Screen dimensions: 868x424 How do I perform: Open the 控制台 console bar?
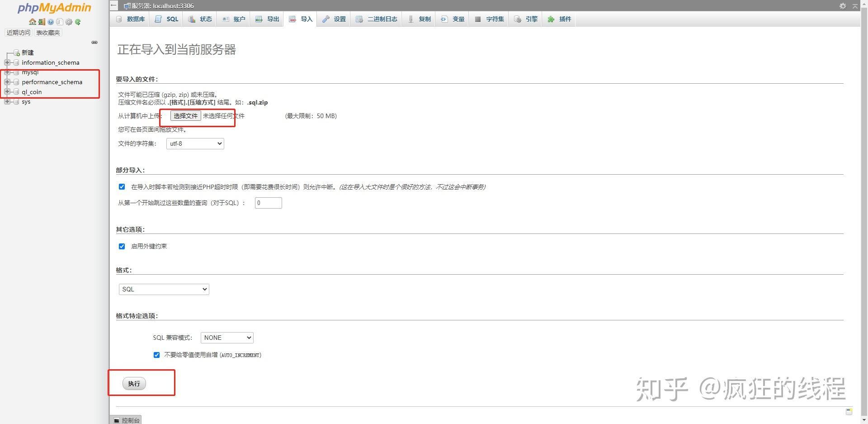tap(127, 420)
